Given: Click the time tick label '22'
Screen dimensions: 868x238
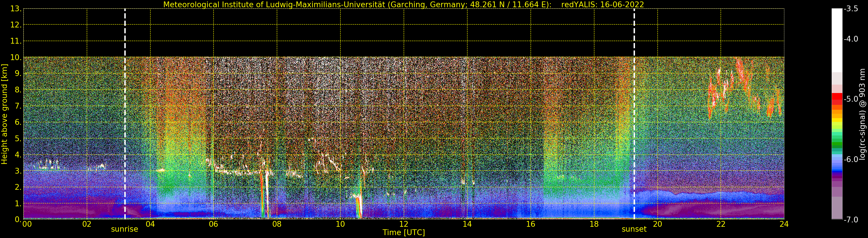Looking at the screenshot, I should (x=721, y=224).
